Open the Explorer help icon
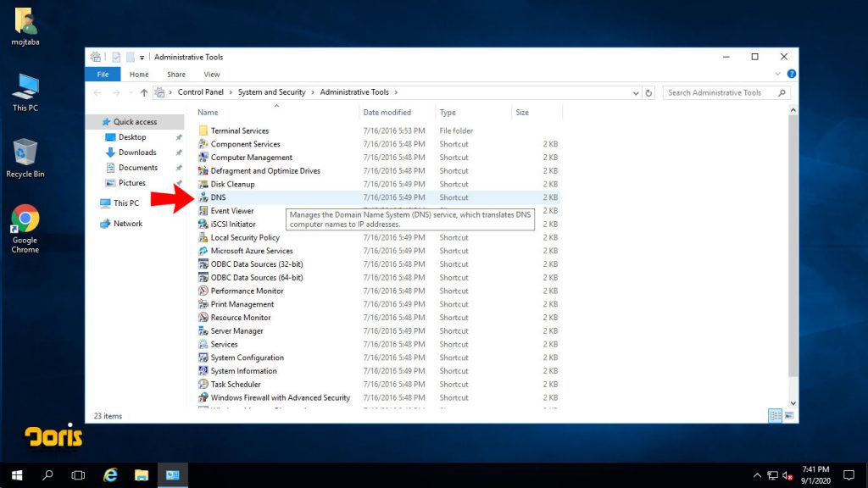The height and width of the screenshot is (488, 868). coord(792,74)
